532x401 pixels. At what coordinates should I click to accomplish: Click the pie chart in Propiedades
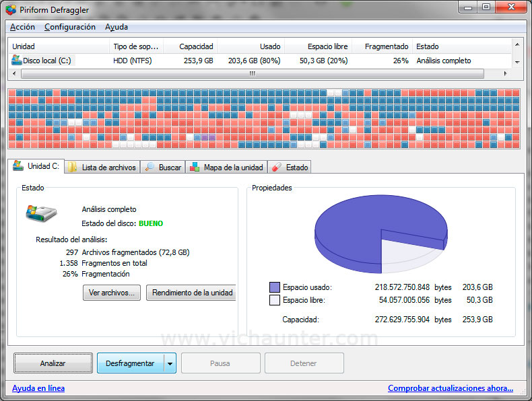(x=381, y=234)
